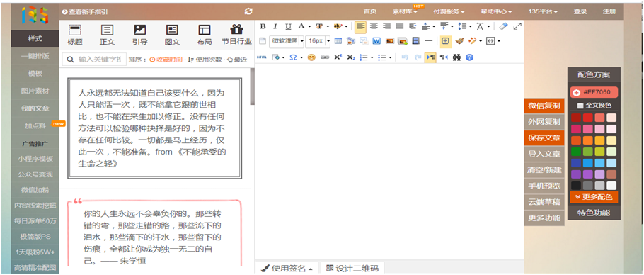Toggle right-to-left text direction
Image resolution: width=644 pixels, height=275 pixels.
[444, 57]
